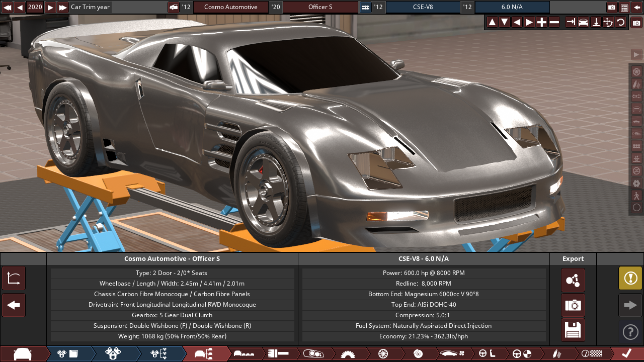Fast-forward trim year to the latest
Viewport: 644px width, 362px height.
point(63,7)
